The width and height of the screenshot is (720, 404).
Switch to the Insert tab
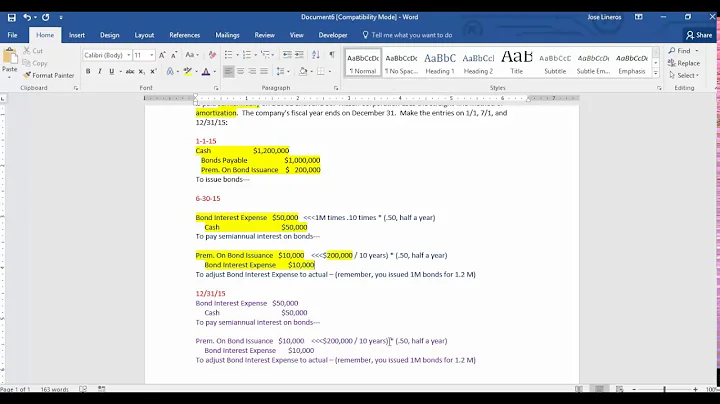[x=77, y=35]
